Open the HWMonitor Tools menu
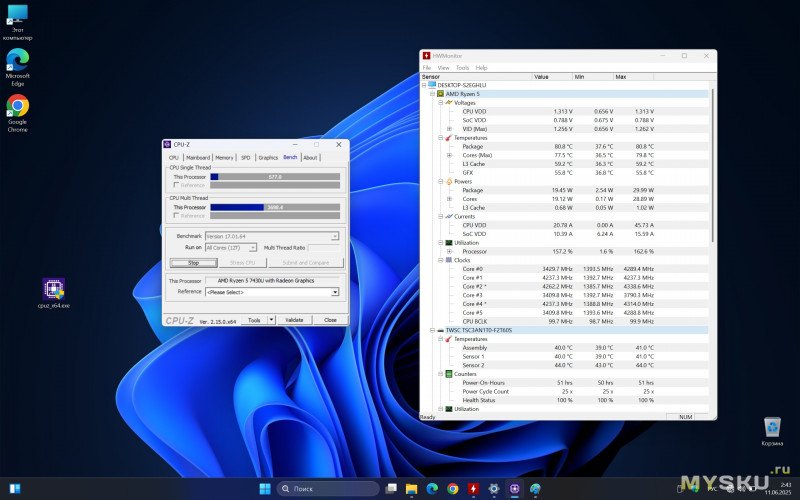The image size is (800, 500). pos(462,67)
